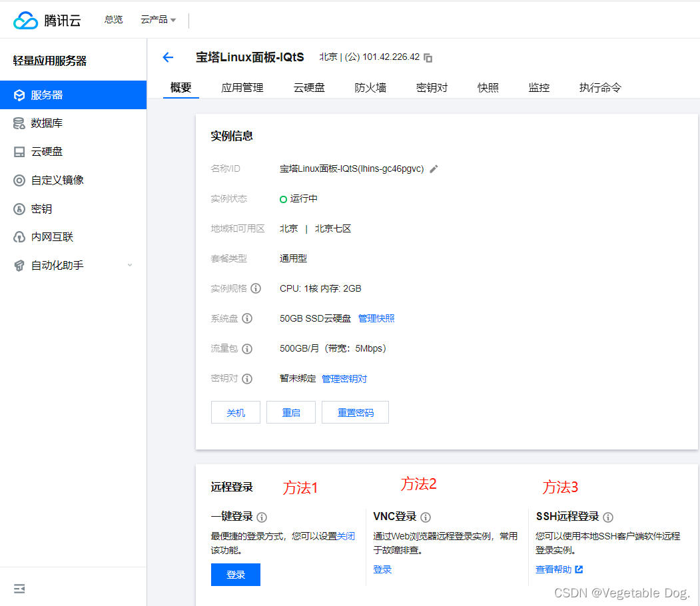Show info tip for 一键登录

pyautogui.click(x=262, y=517)
